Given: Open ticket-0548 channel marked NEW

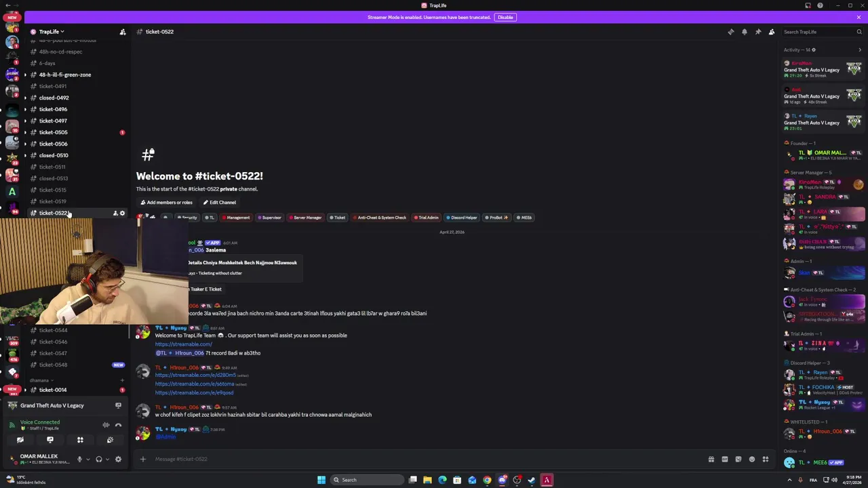Looking at the screenshot, I should coord(53,365).
